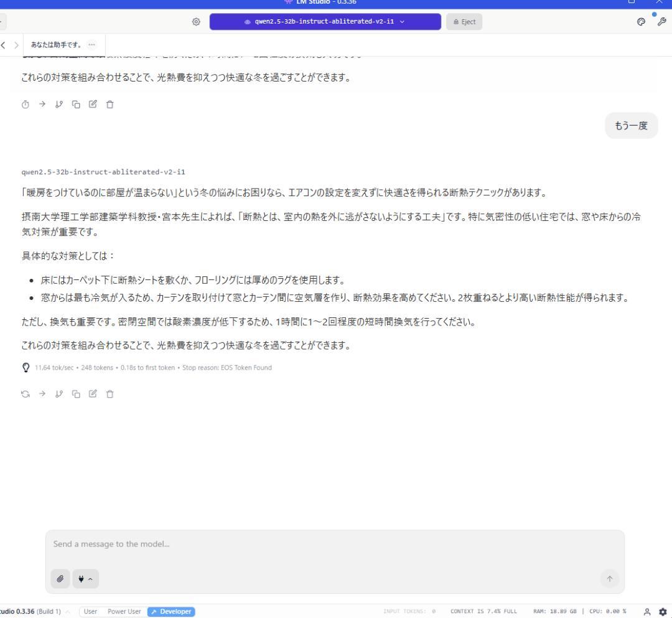Screen dimensions: 672x618
Task: Open the wrench settings panel icon
Action: (x=661, y=21)
